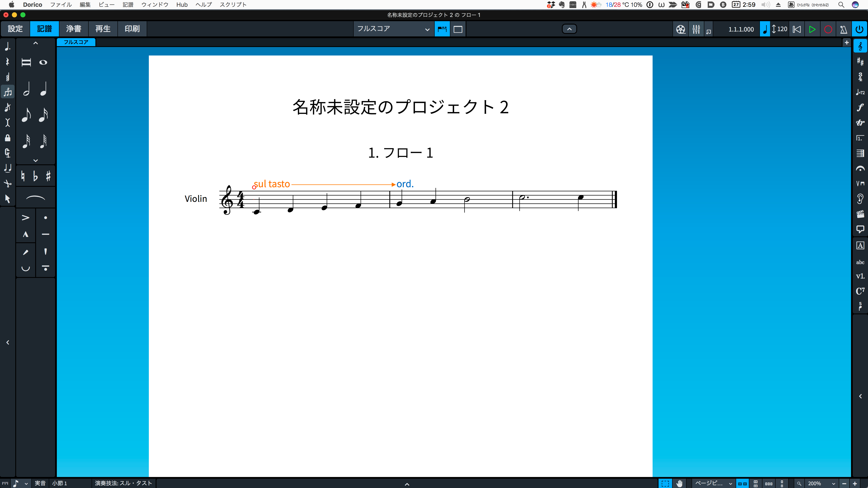This screenshot has height=488, width=868.
Task: Apply staccato dot articulation
Action: [46, 218]
